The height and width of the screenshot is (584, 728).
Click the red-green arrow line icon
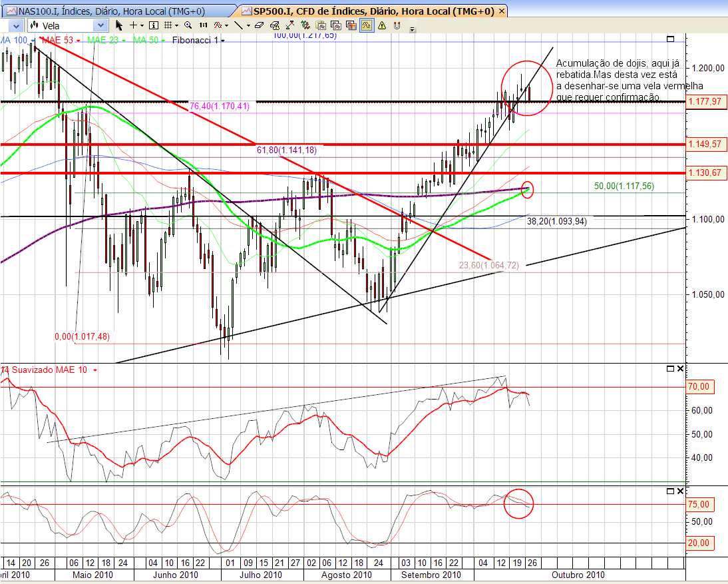pyautogui.click(x=290, y=25)
